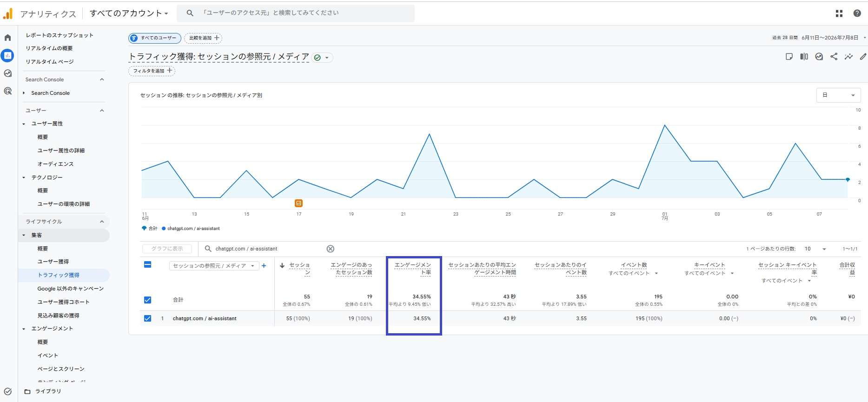Toggle the select-all checkbox in table header
This screenshot has width=868, height=402.
(x=147, y=265)
